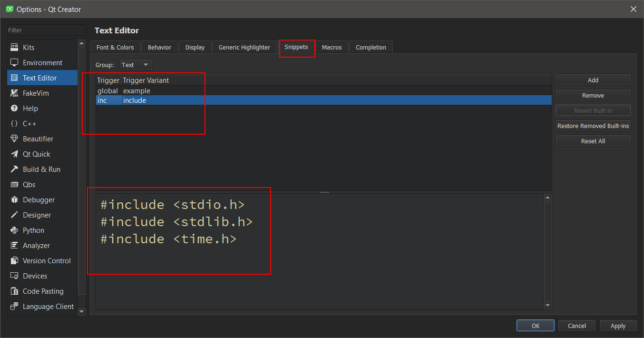Click Restore Removed Built-ins button
The height and width of the screenshot is (338, 644).
click(x=593, y=126)
